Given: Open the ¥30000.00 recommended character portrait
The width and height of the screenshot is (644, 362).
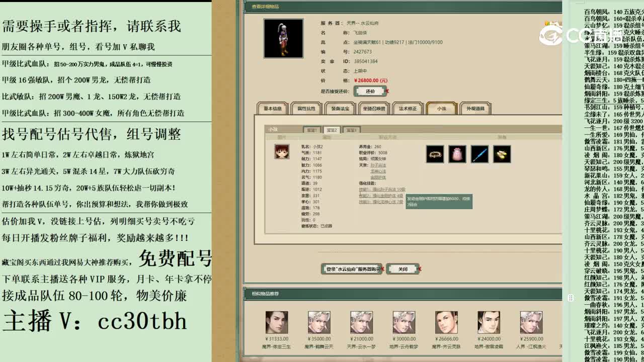Looking at the screenshot, I should [404, 322].
